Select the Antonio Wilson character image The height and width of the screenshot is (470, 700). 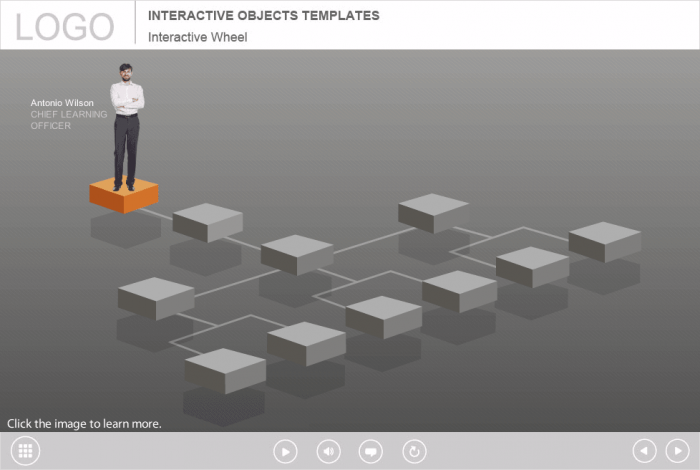tap(126, 125)
